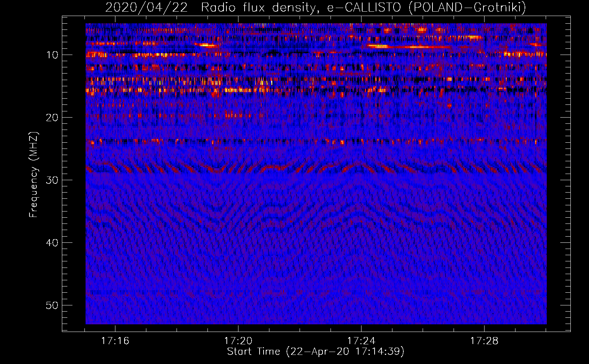Click the Frequency (MHZ) axis label

[33, 175]
